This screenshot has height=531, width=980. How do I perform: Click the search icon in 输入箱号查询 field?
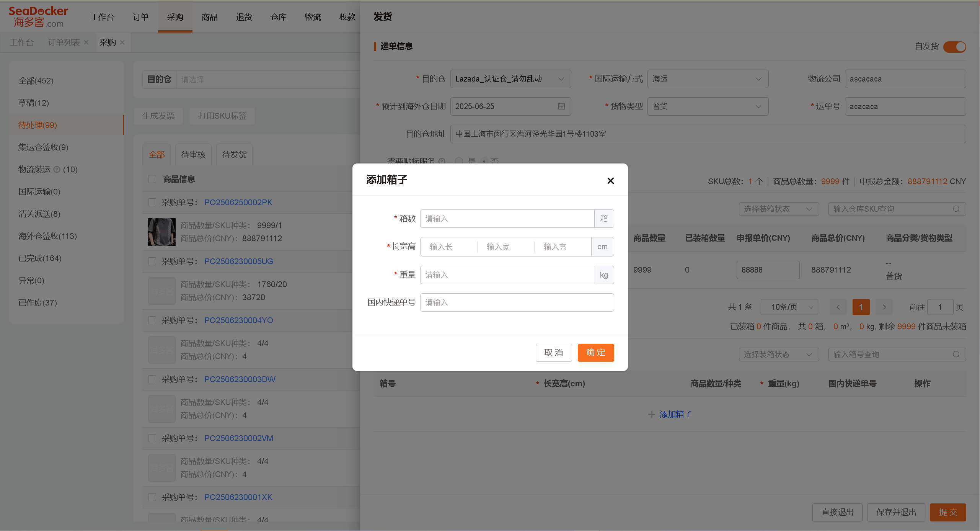[956, 355]
